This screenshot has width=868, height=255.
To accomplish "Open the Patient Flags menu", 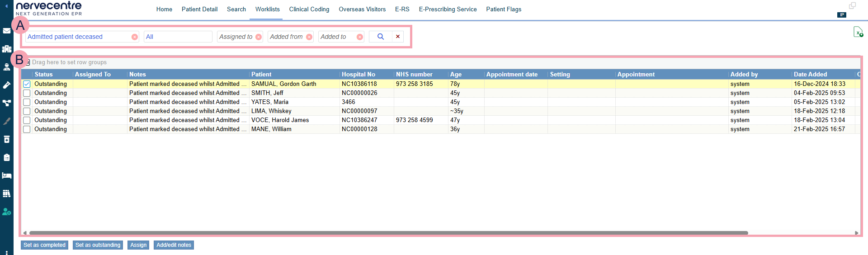I will pyautogui.click(x=504, y=9).
